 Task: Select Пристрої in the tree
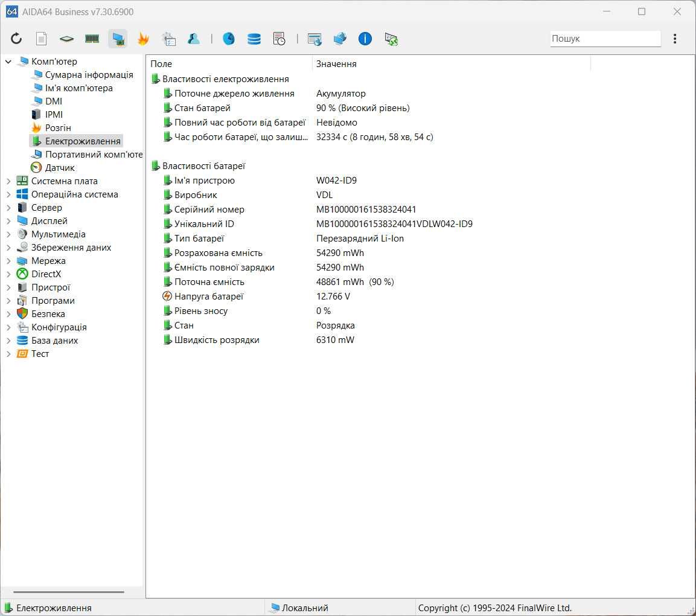point(51,287)
